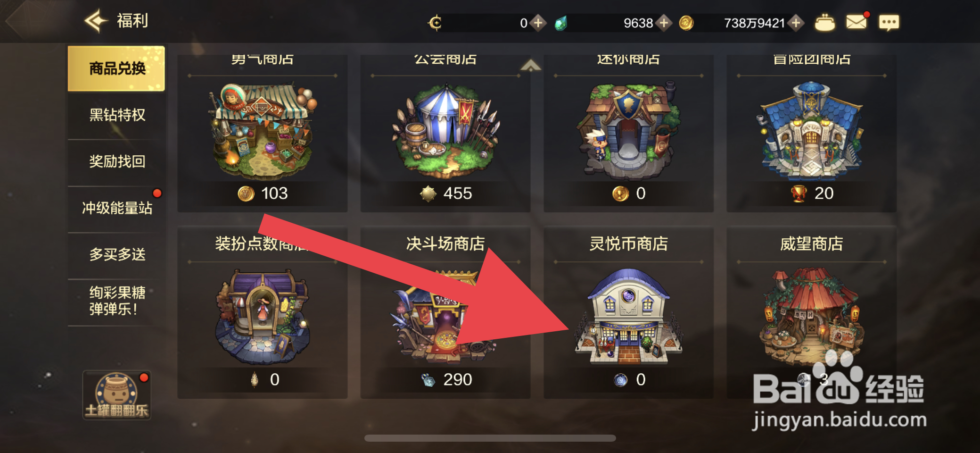Open 绚彩果糖弹弹乐 menu entry
Screen dimensions: 980x453
coord(117,301)
